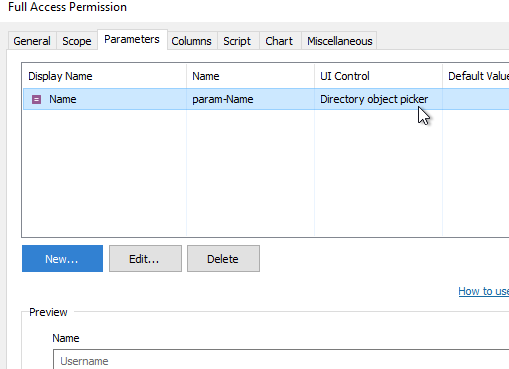Image resolution: width=509 pixels, height=369 pixels.
Task: Go to the Columns tab
Action: (192, 41)
